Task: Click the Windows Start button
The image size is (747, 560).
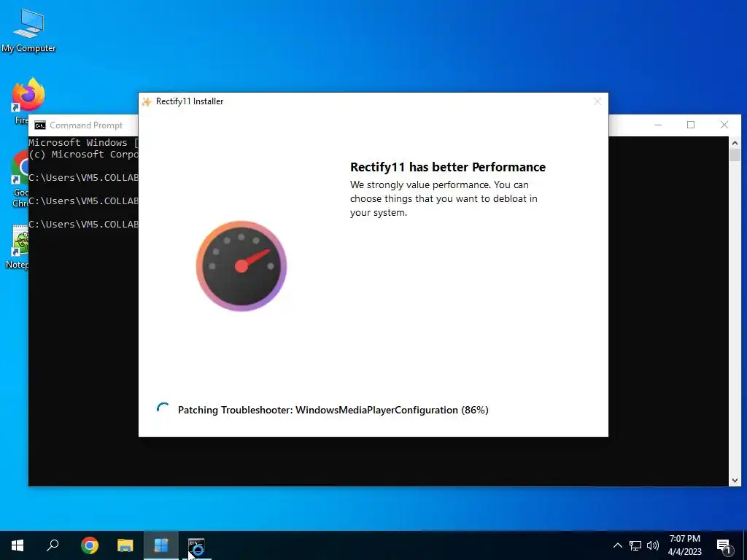Action: (18, 545)
